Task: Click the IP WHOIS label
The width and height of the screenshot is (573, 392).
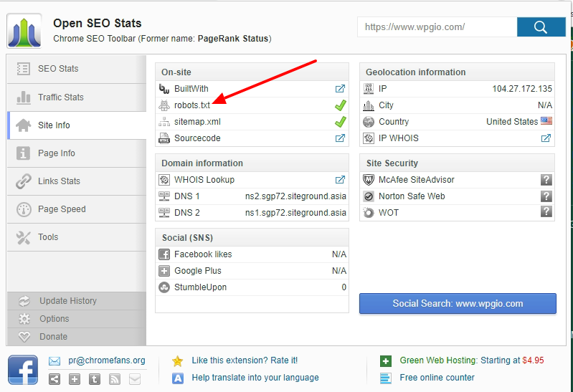Action: pyautogui.click(x=399, y=138)
